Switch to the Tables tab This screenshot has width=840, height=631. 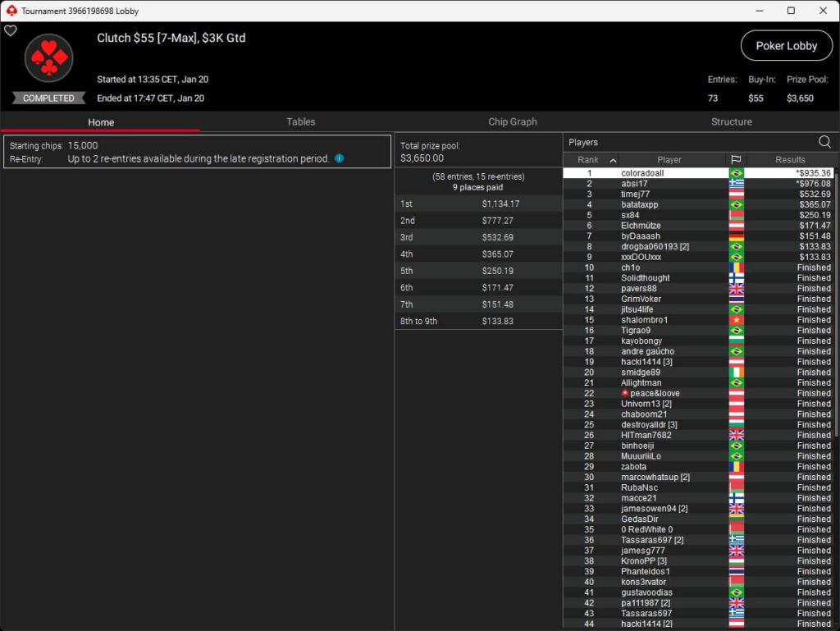click(x=300, y=121)
